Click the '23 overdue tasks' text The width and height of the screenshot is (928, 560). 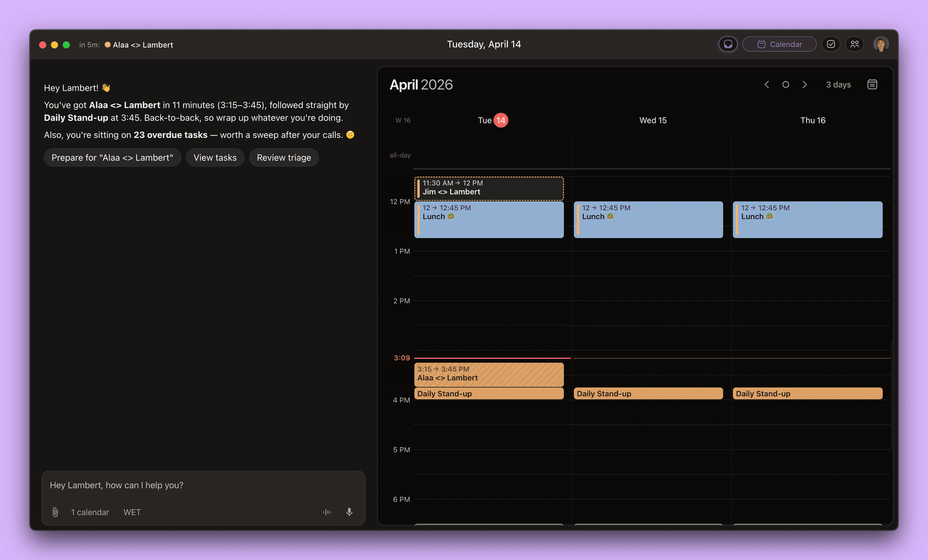(x=170, y=135)
